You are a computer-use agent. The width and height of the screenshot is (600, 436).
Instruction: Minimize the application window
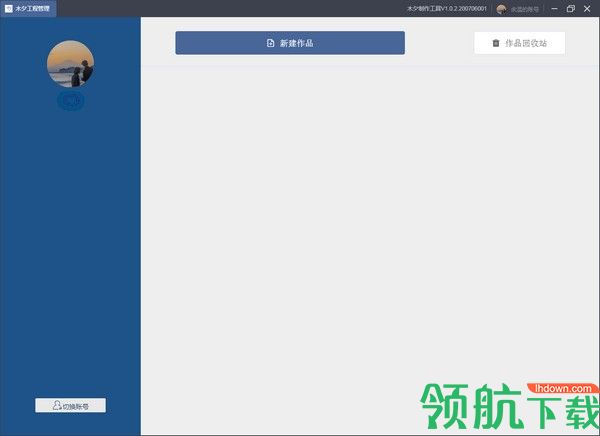pos(554,8)
